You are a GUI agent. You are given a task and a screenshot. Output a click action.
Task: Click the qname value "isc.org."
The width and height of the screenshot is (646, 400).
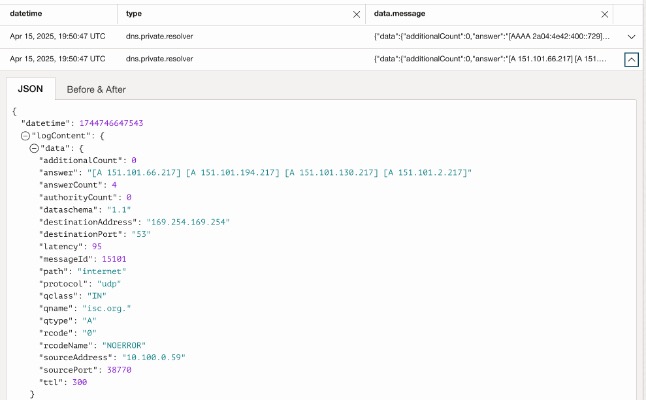pos(106,308)
